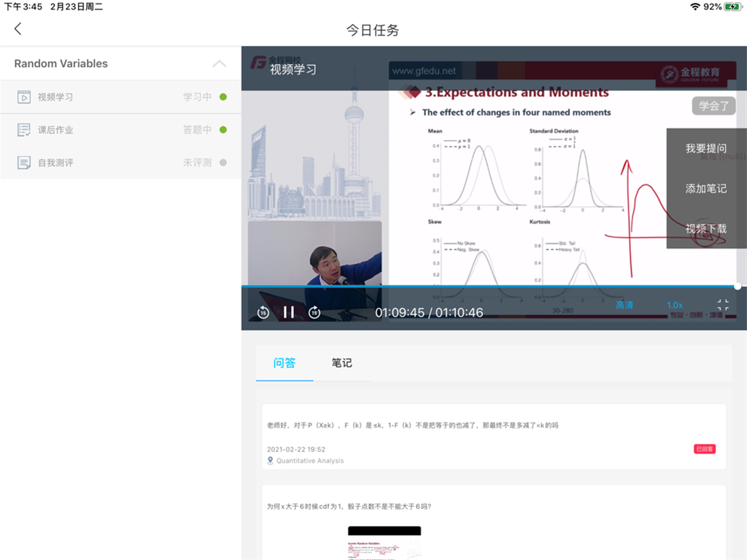The width and height of the screenshot is (747, 560).
Task: Click gray status dot beside 未评测
Action: (x=223, y=163)
